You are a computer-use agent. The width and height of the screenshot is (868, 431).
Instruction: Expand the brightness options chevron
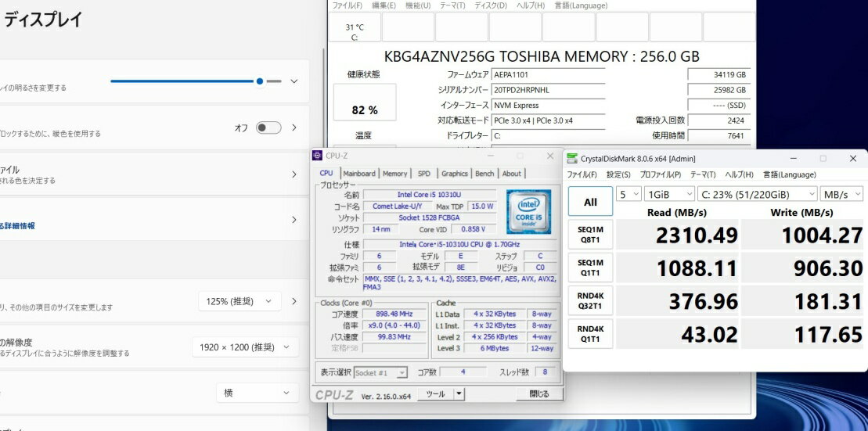point(294,81)
